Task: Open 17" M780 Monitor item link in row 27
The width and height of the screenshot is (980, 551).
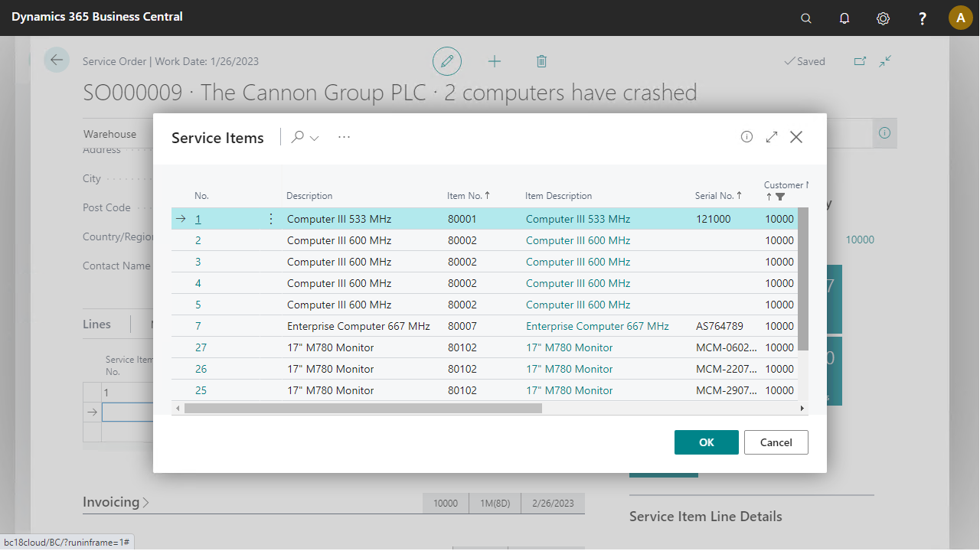Action: point(570,347)
